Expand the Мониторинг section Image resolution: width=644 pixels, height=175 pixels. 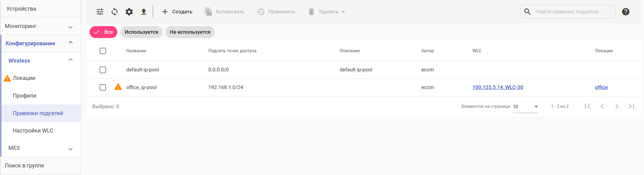point(71,27)
